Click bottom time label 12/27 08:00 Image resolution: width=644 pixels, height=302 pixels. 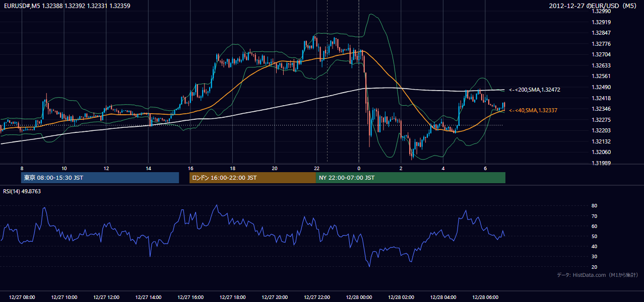point(22,297)
